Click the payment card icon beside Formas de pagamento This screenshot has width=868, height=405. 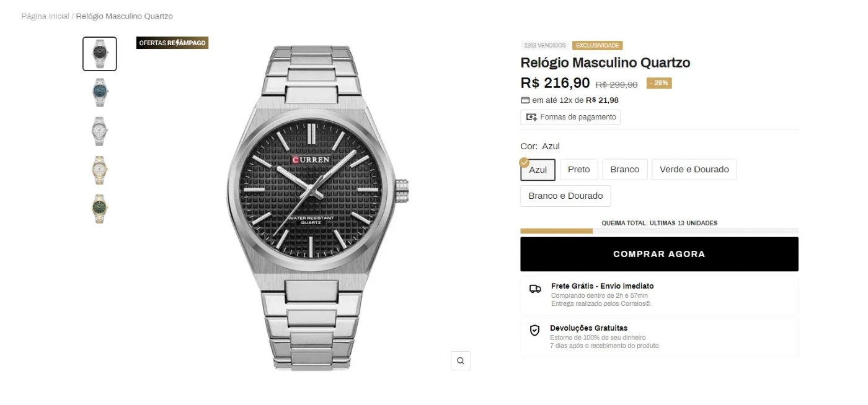(531, 117)
